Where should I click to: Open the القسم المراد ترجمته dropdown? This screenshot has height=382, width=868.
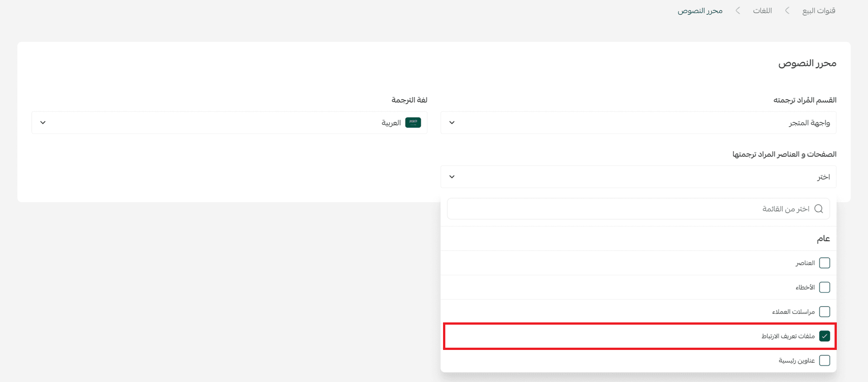click(638, 123)
